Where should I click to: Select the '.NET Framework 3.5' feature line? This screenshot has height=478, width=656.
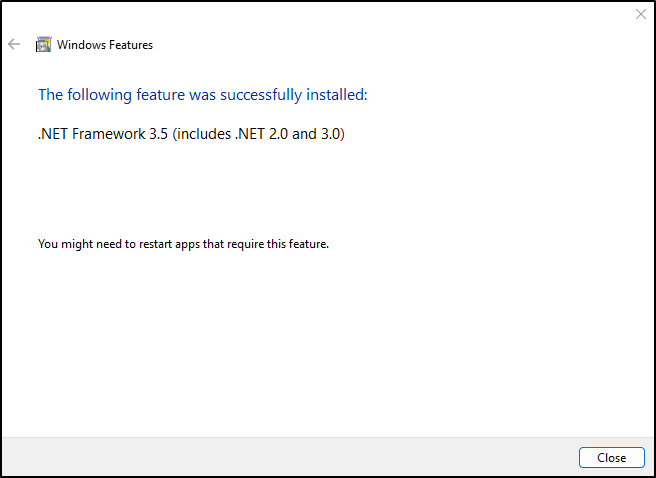pos(191,134)
